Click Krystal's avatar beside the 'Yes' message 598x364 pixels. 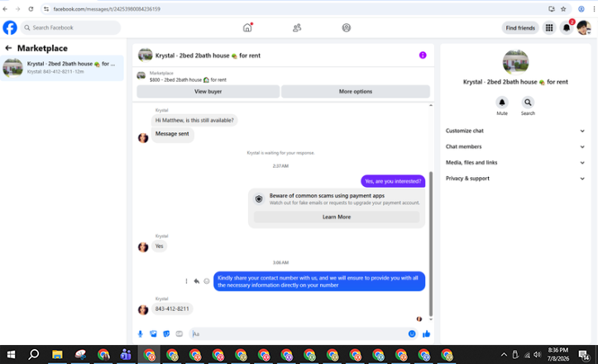(143, 247)
